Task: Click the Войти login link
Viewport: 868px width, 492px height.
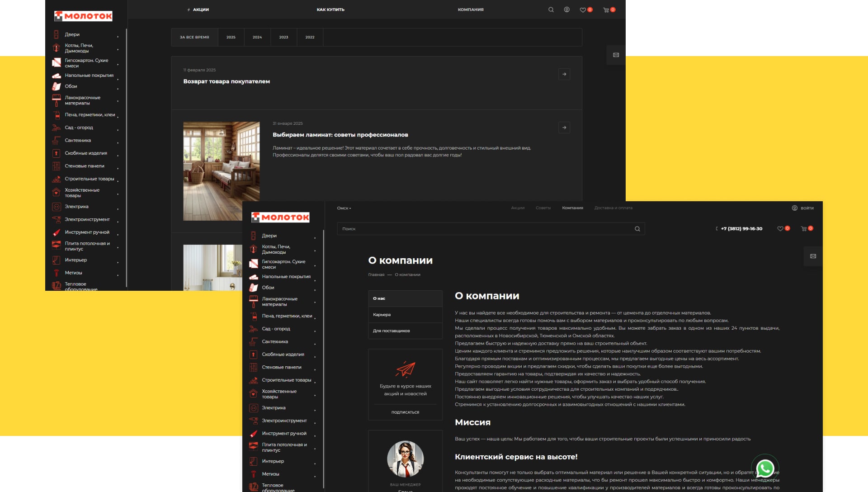Action: pyautogui.click(x=802, y=208)
